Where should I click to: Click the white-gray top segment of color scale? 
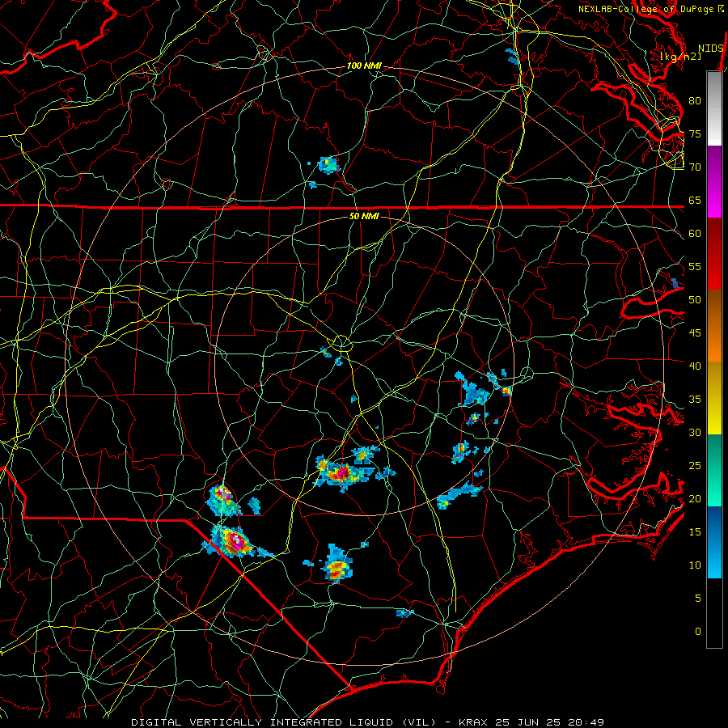714,108
